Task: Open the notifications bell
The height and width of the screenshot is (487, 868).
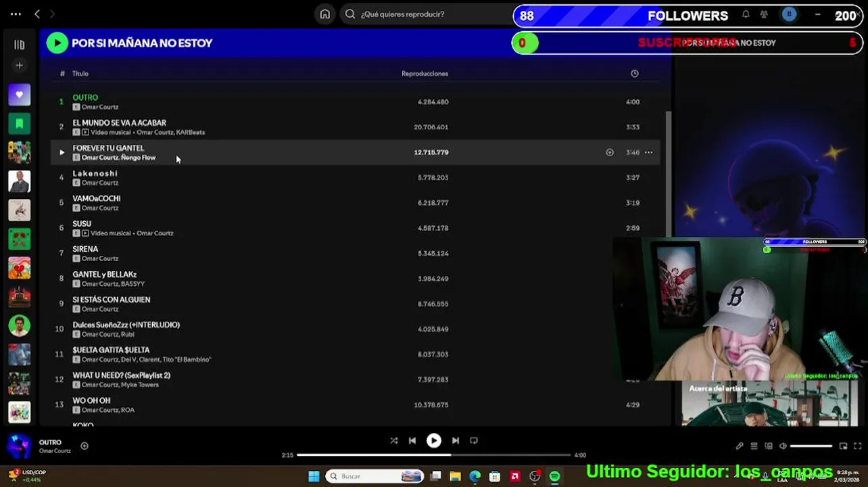Action: click(x=746, y=14)
